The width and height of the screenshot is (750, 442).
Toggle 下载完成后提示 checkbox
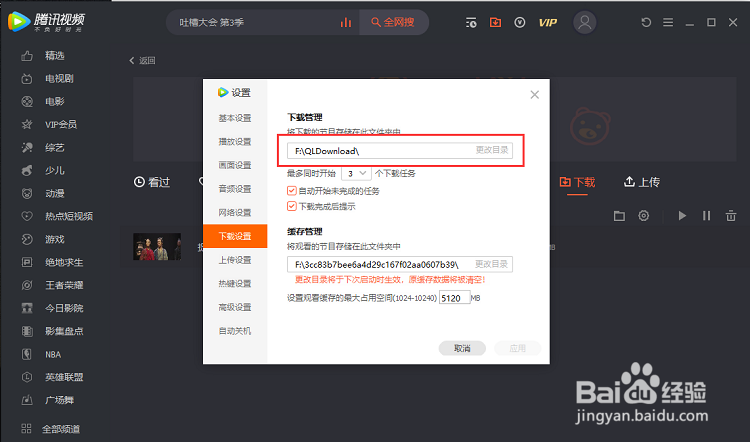[292, 206]
